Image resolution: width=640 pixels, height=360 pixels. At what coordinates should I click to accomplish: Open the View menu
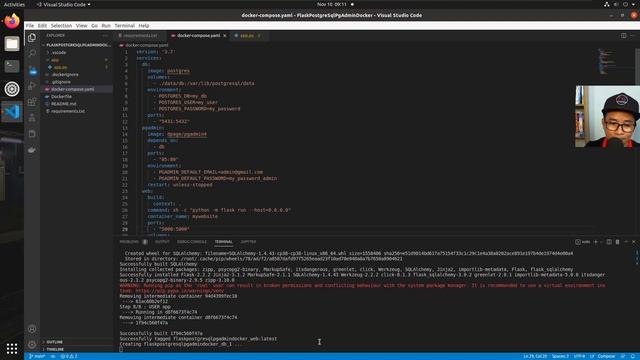(x=81, y=25)
